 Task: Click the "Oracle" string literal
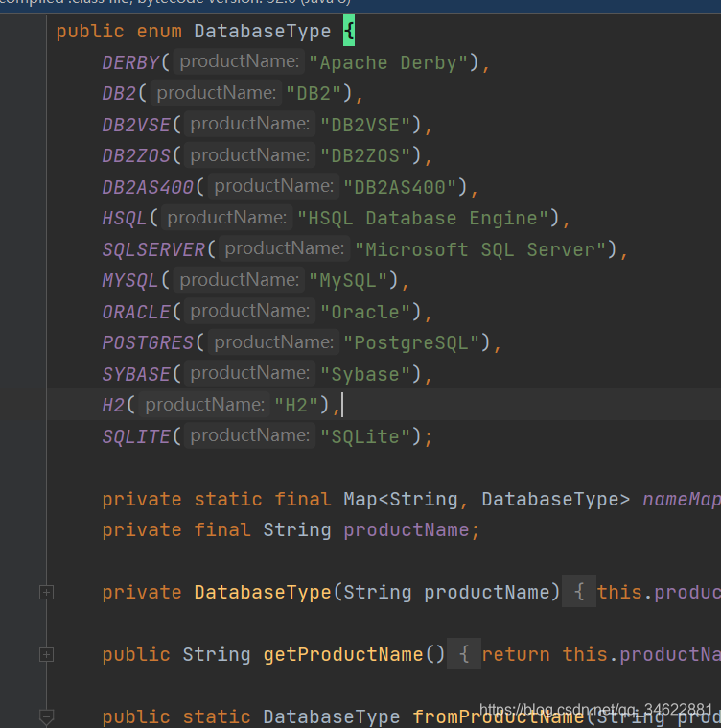point(365,312)
